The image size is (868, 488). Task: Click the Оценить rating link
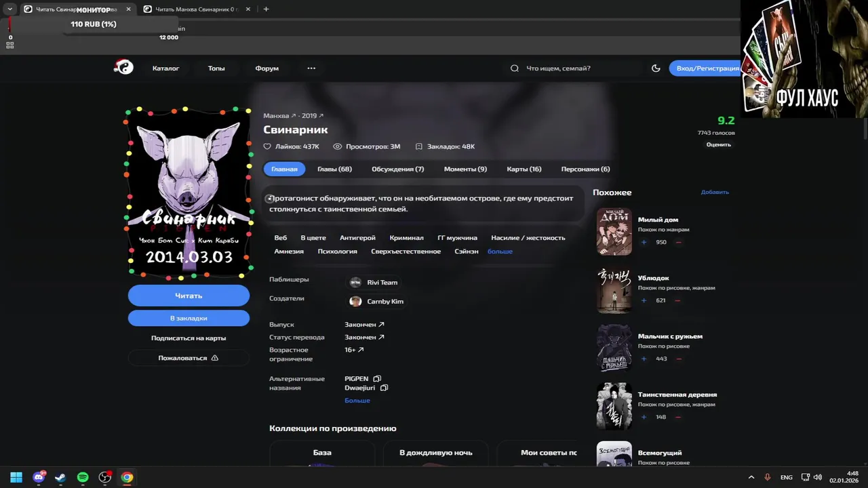[x=718, y=144]
